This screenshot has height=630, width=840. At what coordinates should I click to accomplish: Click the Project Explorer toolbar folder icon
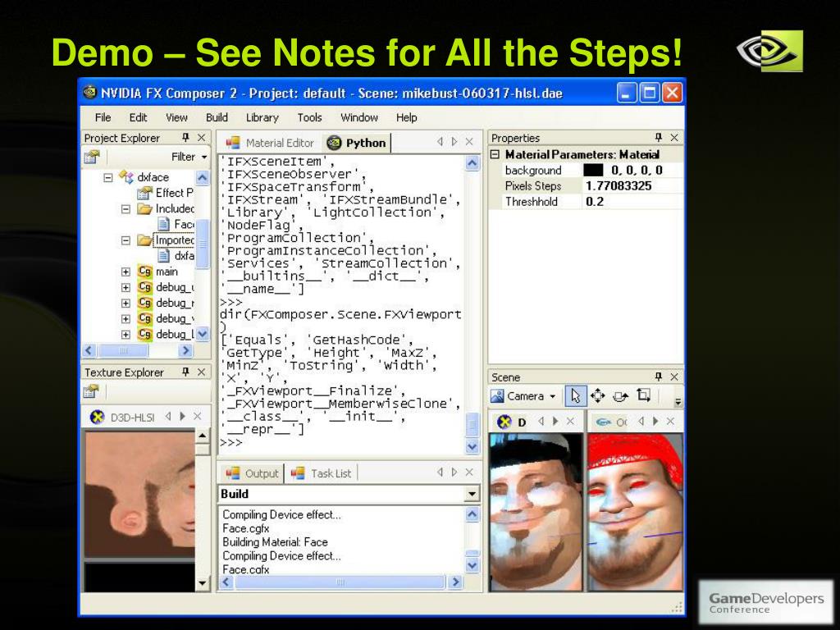[x=92, y=157]
